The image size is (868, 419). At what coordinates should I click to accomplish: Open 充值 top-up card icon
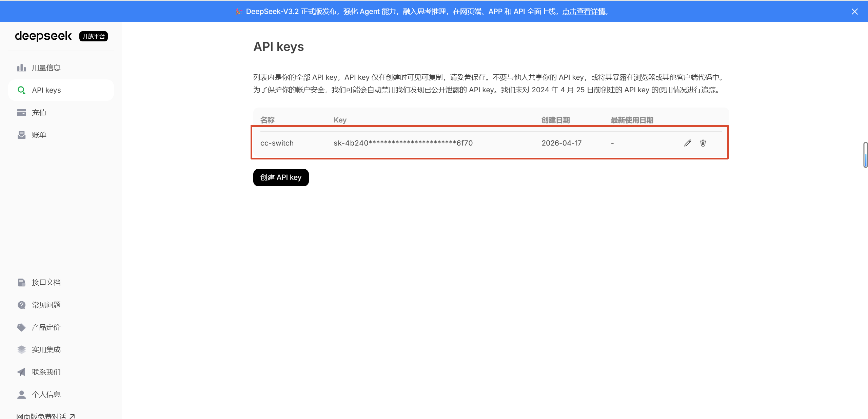tap(21, 113)
